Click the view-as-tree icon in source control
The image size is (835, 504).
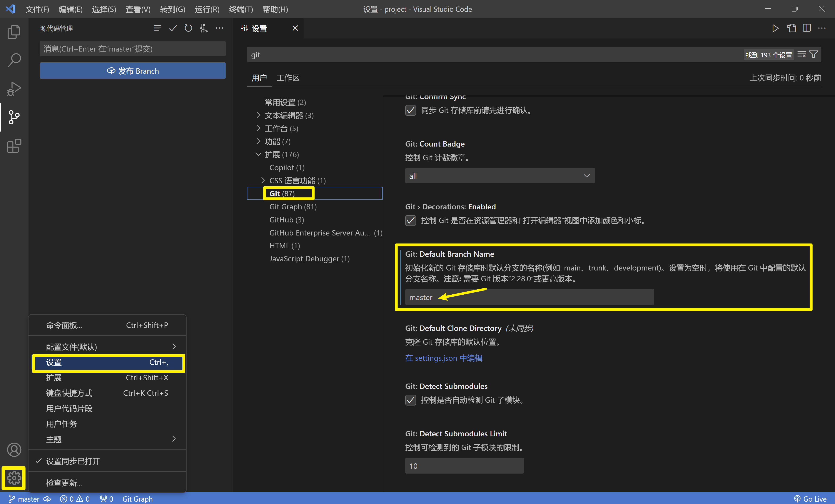157,28
